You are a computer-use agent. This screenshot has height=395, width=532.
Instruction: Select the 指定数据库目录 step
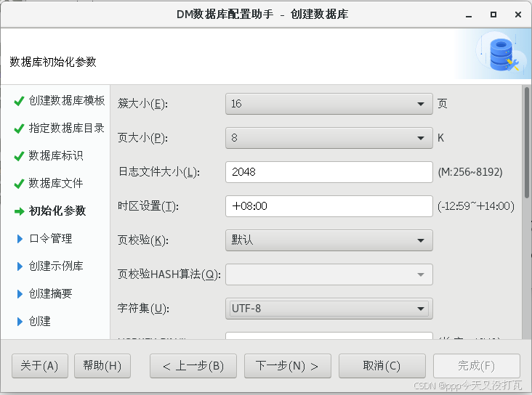coord(67,129)
